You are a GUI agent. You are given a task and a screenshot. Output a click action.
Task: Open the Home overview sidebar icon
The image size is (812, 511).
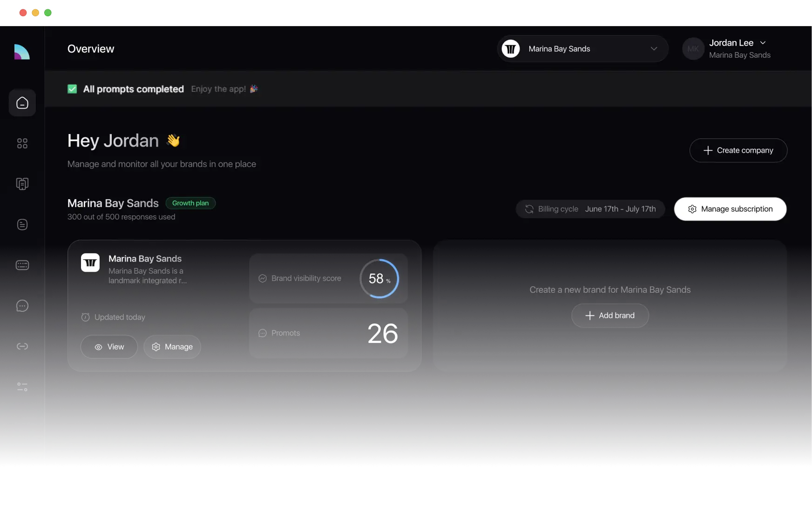tap(22, 103)
